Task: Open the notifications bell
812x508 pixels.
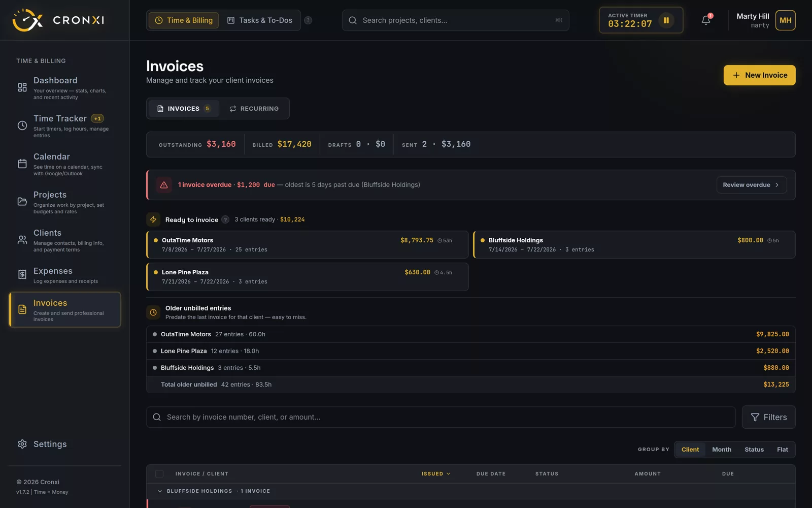Action: tap(706, 20)
